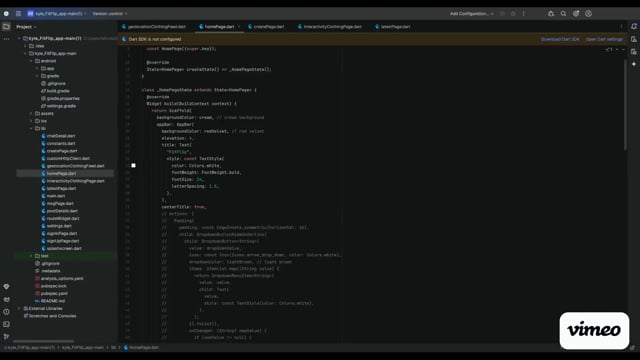The width and height of the screenshot is (640, 360).
Task: Click the code with me icon in toolbar
Action: (551, 13)
